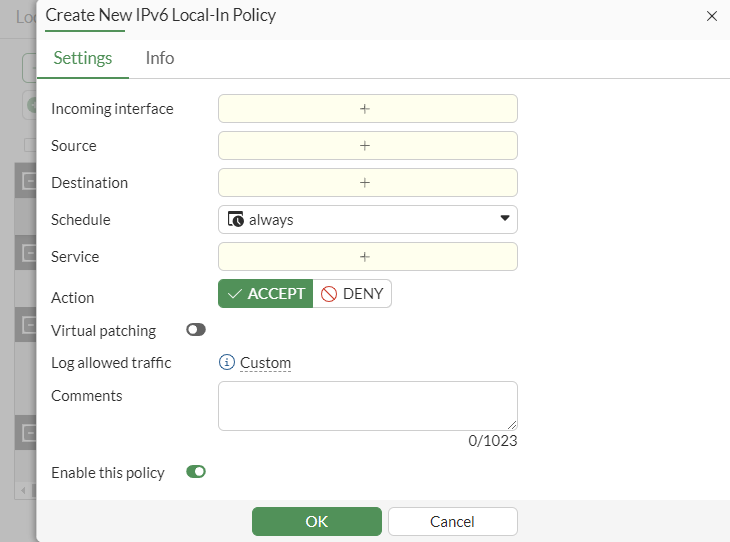
Task: Click plus icon in Incoming interface field
Action: [x=365, y=109]
